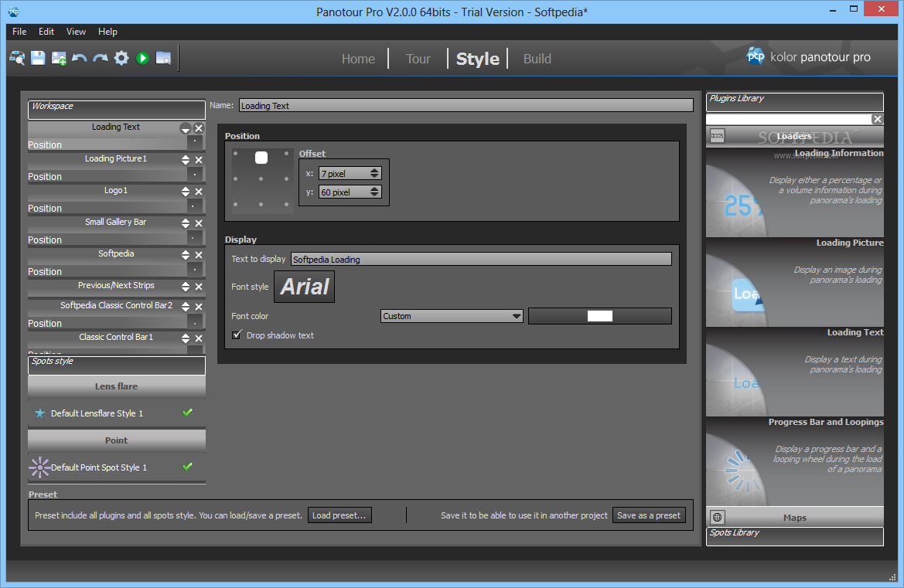Clear the Plugins Library search field
Viewport: 904px width, 588px height.
(878, 119)
